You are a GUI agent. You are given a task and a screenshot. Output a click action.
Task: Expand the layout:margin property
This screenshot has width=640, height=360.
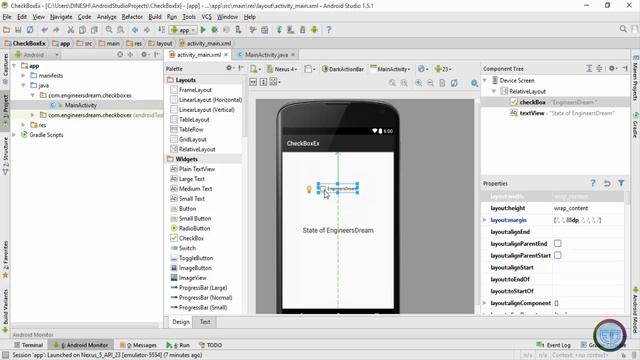[x=484, y=220]
